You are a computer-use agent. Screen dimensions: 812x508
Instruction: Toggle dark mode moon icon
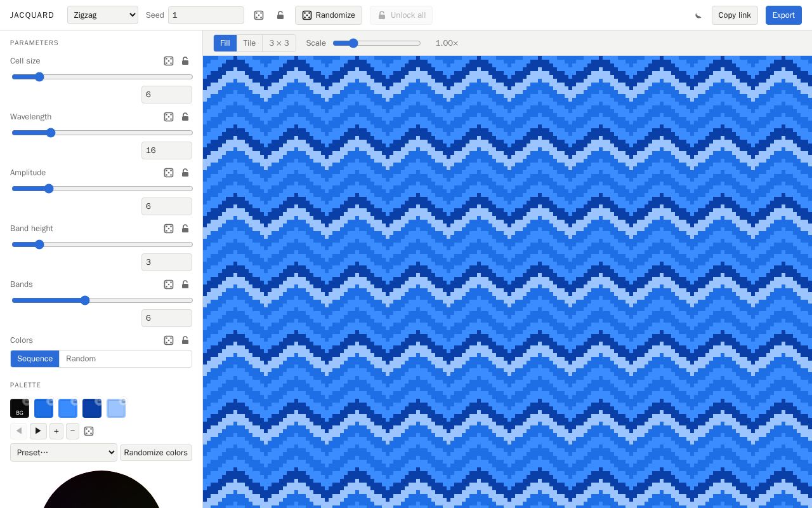coord(698,15)
